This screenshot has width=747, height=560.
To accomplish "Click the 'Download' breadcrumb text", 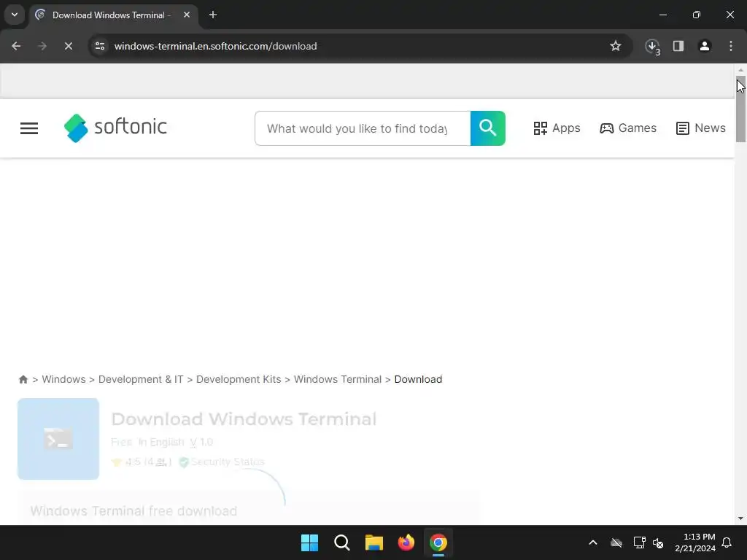I will (x=418, y=379).
